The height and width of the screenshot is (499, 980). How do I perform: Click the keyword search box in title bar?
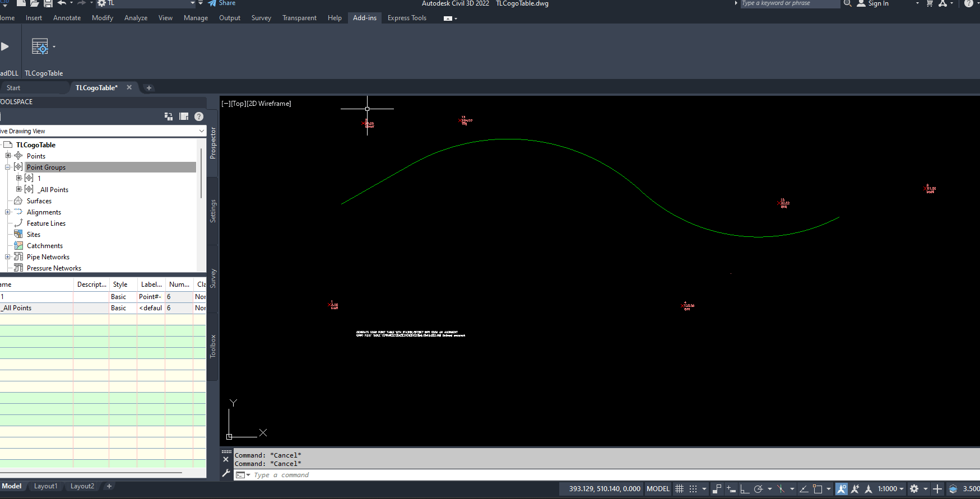(789, 3)
